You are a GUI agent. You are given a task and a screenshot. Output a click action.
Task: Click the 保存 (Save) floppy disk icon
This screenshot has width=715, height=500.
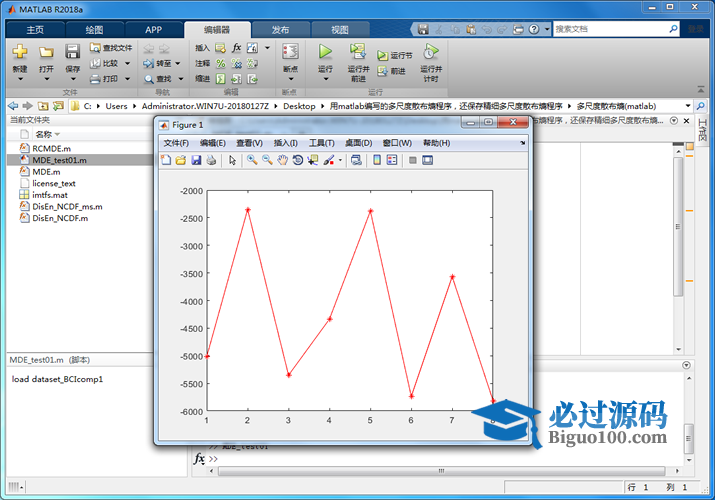click(x=73, y=52)
